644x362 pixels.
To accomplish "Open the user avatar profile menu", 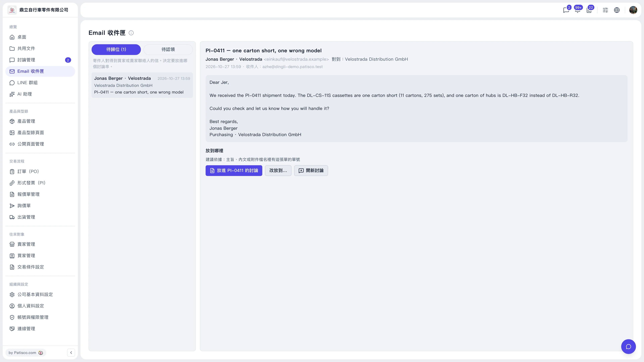I will coord(633,10).
